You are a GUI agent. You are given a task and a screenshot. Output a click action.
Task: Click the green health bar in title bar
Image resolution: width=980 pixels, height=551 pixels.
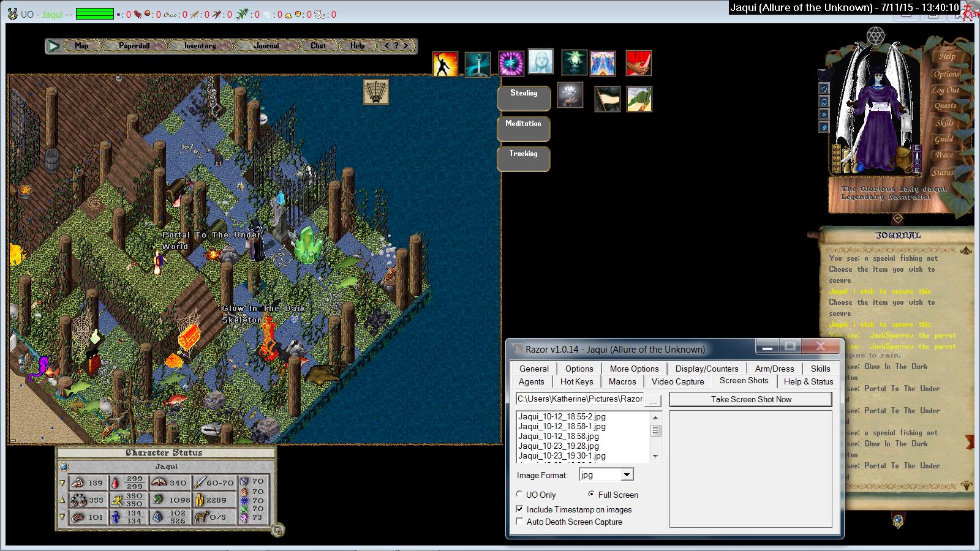pyautogui.click(x=95, y=14)
